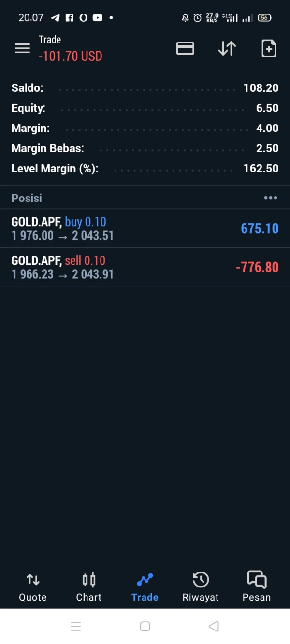Tap the Android home square button

coord(145,626)
